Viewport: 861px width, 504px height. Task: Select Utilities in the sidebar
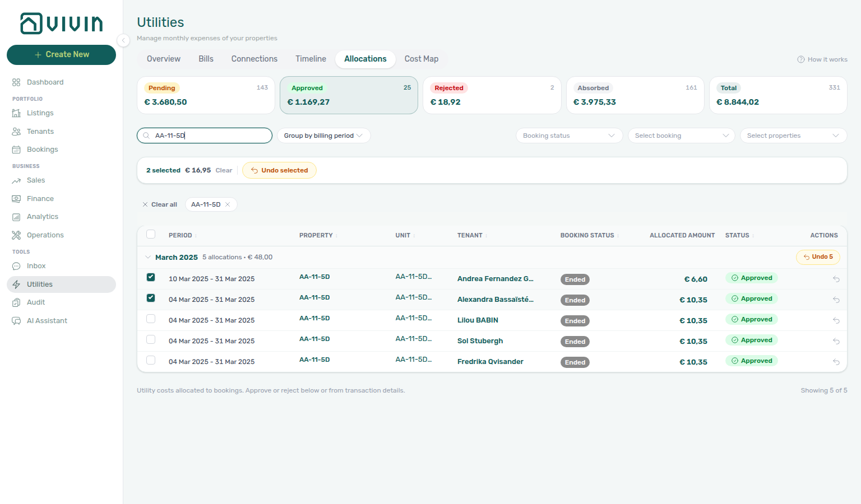(x=61, y=284)
